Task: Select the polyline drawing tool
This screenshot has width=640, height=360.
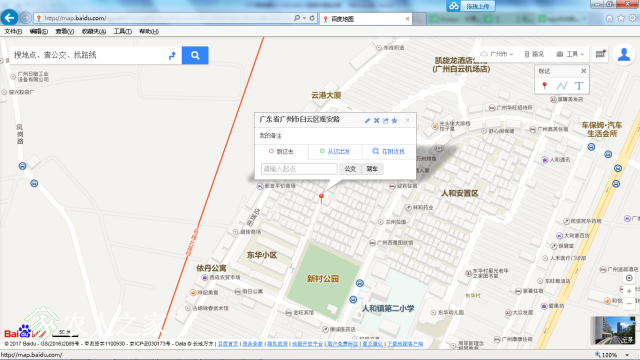Action: (562, 86)
